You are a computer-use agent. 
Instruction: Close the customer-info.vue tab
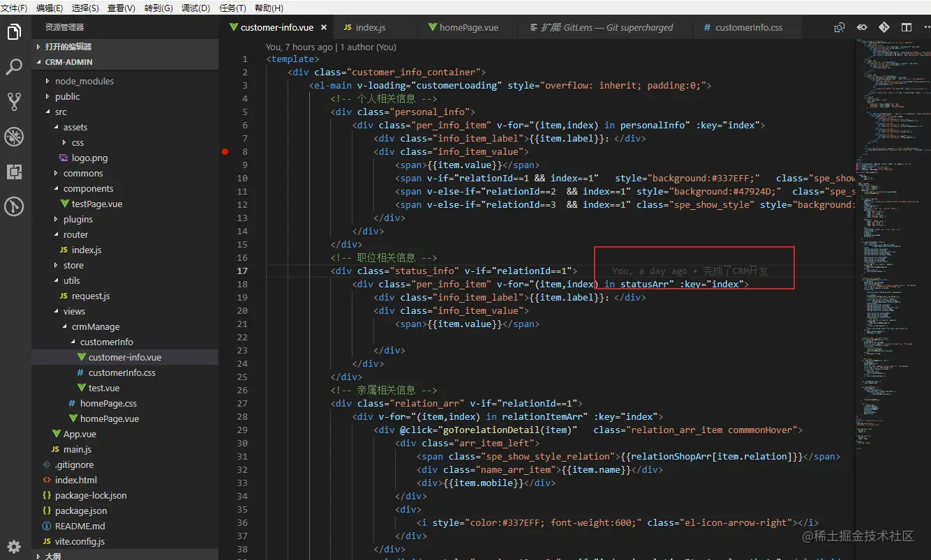pyautogui.click(x=324, y=28)
